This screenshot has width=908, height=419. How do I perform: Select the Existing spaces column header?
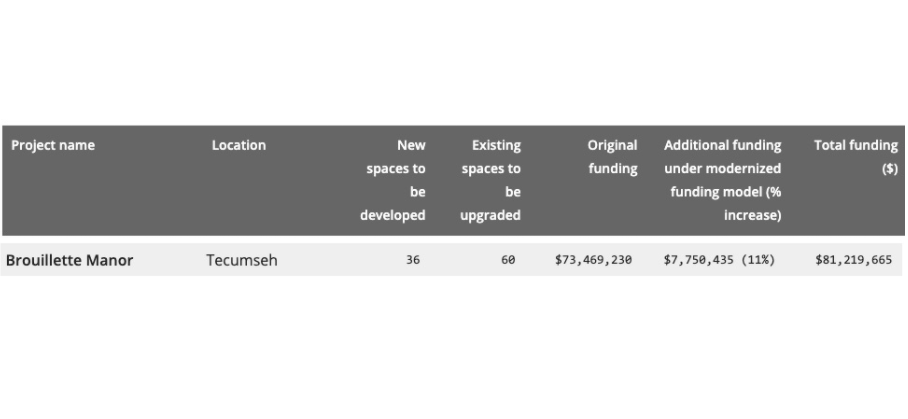pyautogui.click(x=491, y=180)
